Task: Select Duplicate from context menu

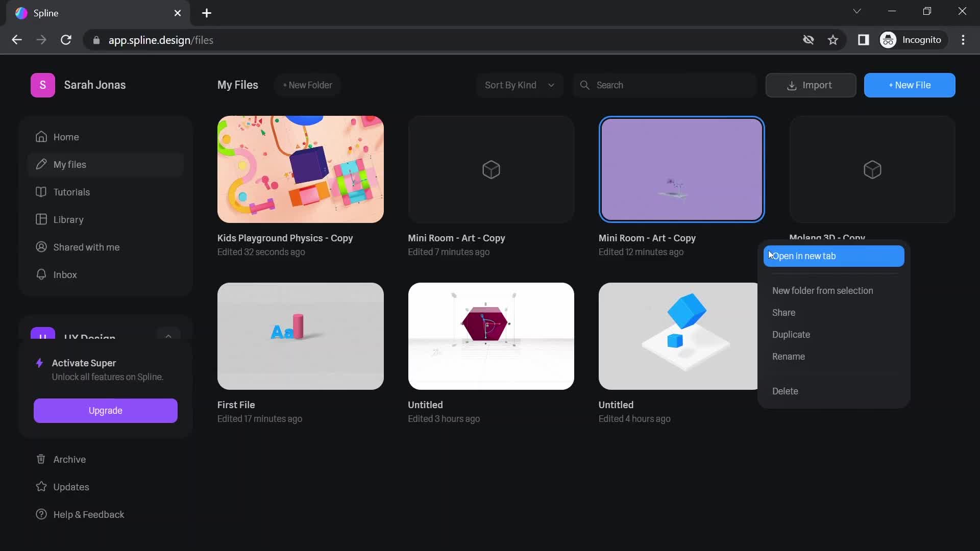Action: [791, 335]
